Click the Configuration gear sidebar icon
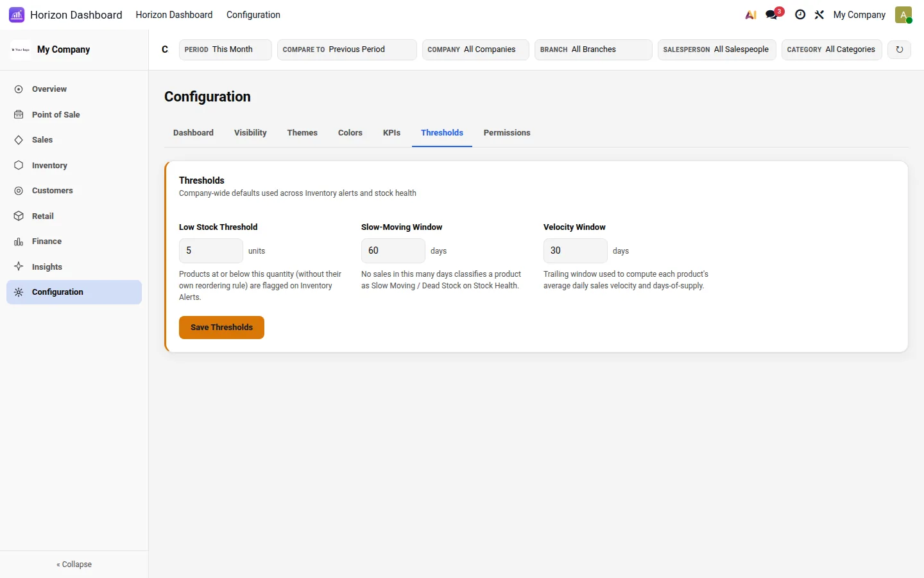 click(19, 292)
